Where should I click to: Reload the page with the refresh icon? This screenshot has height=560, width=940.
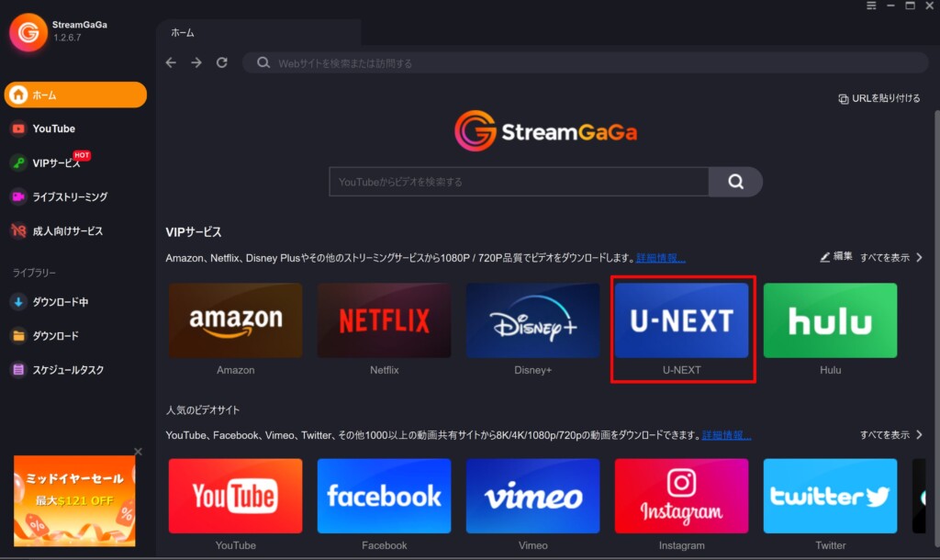coord(222,62)
